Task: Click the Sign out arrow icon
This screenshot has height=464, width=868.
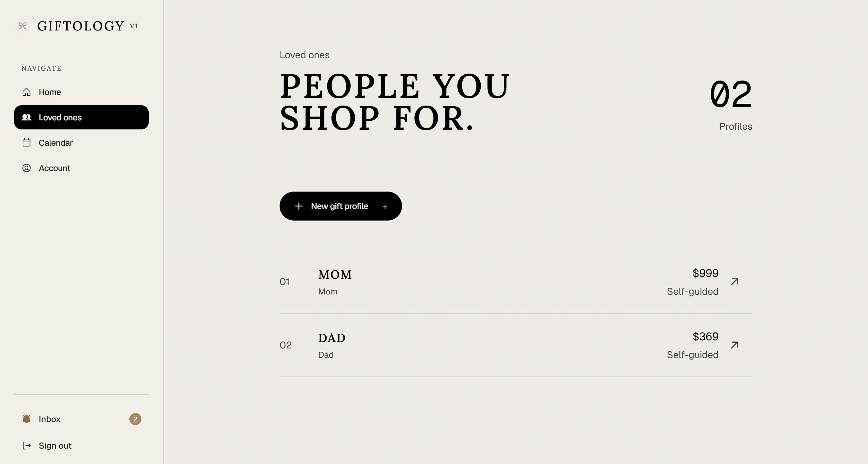Action: coord(27,446)
